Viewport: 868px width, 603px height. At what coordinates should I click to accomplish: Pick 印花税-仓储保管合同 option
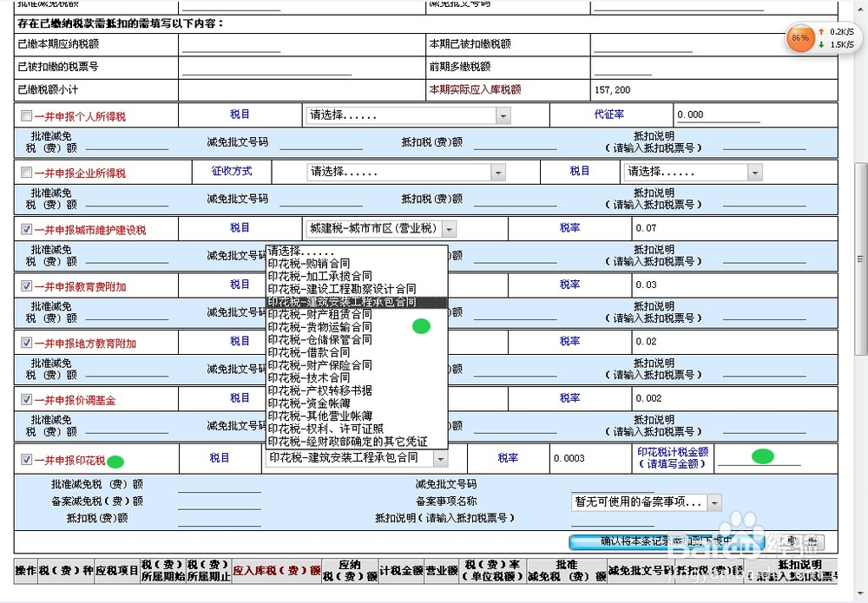357,339
